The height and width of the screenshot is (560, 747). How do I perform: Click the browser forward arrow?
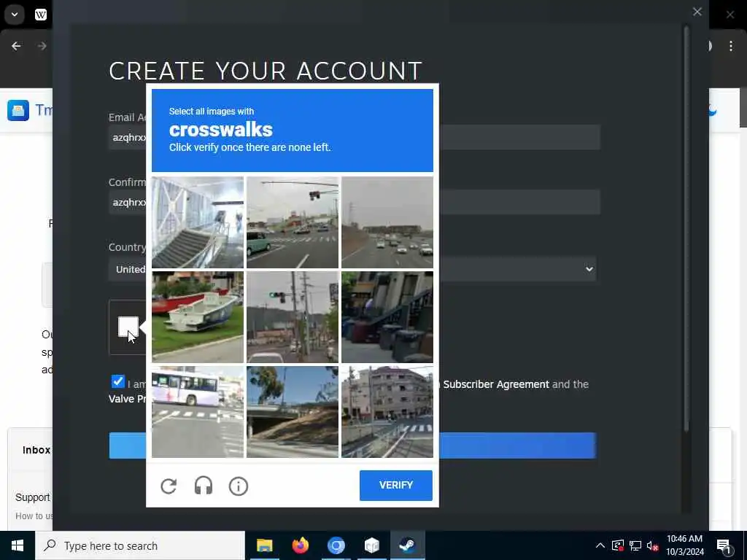(x=42, y=46)
